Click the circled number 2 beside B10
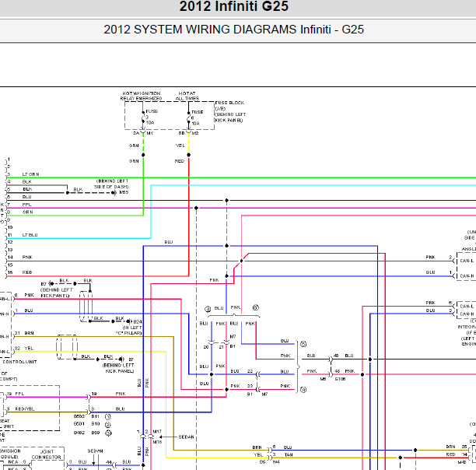Viewport: 476px width, 470px height. click(108, 424)
